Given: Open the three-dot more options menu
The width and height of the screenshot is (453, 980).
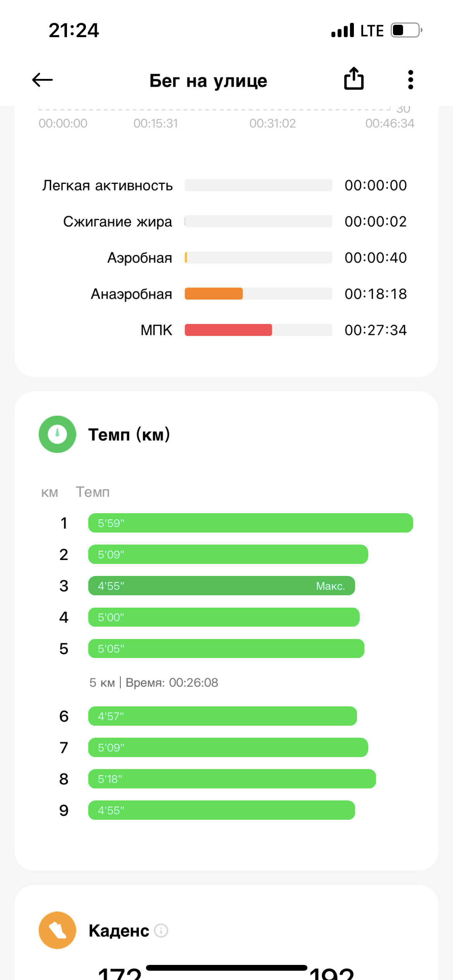Looking at the screenshot, I should tap(410, 80).
